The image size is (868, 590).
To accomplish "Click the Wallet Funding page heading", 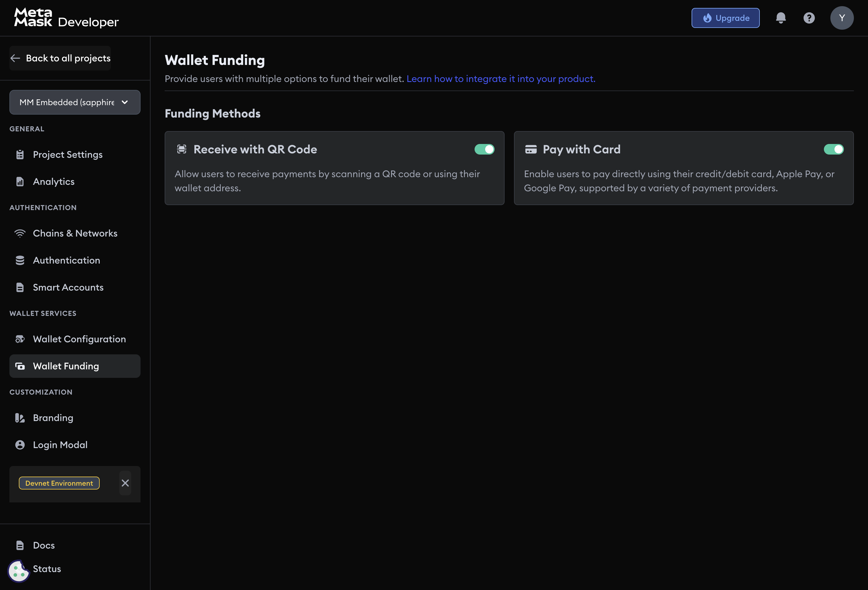I will tap(215, 60).
